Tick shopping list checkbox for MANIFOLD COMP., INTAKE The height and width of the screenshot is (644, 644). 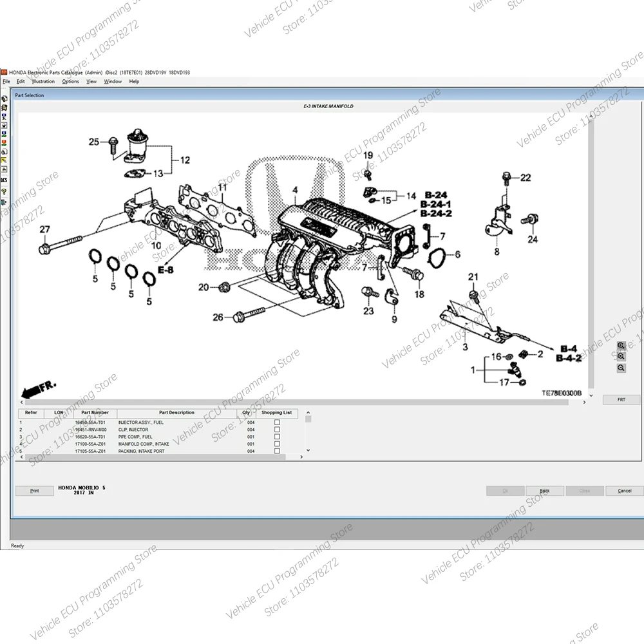coord(277,444)
